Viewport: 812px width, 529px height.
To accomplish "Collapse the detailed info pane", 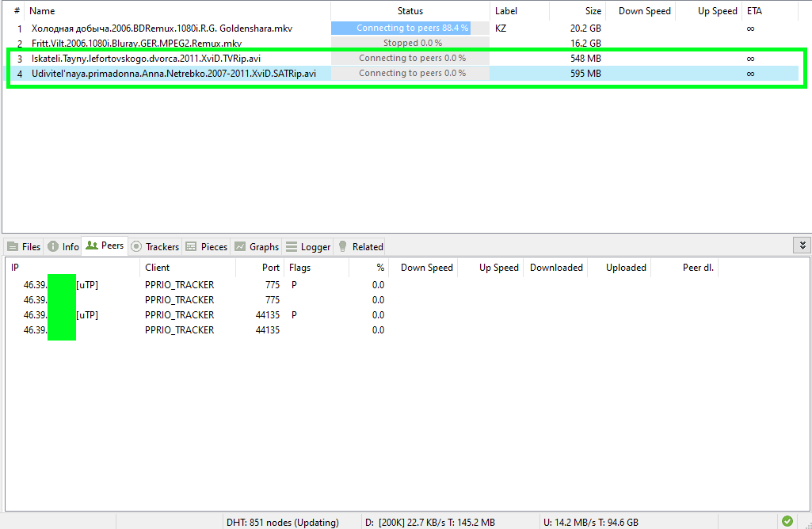I will click(802, 245).
